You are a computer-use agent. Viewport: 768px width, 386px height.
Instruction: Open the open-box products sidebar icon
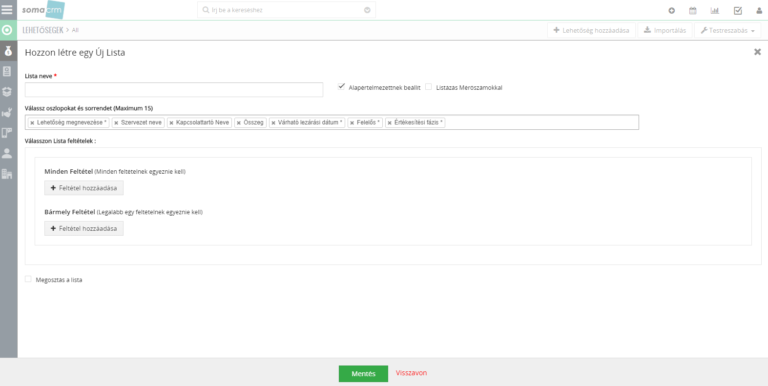(7, 92)
